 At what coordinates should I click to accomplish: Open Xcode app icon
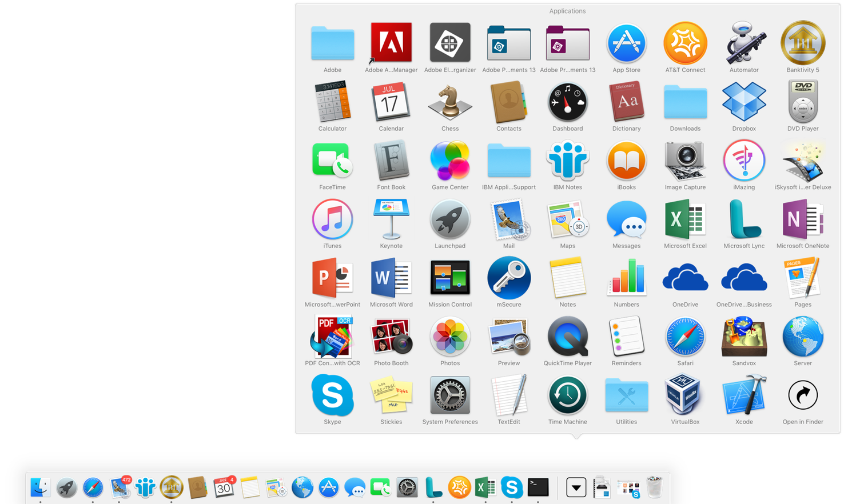(x=744, y=395)
